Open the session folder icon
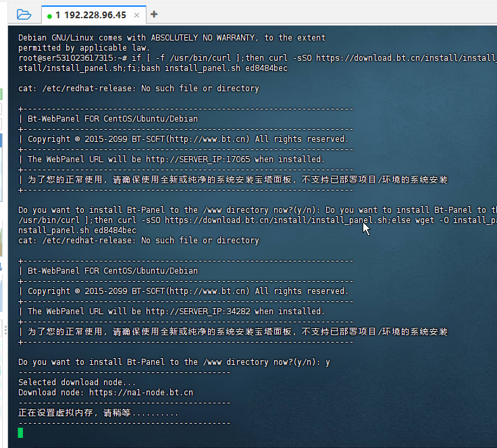 click(24, 15)
